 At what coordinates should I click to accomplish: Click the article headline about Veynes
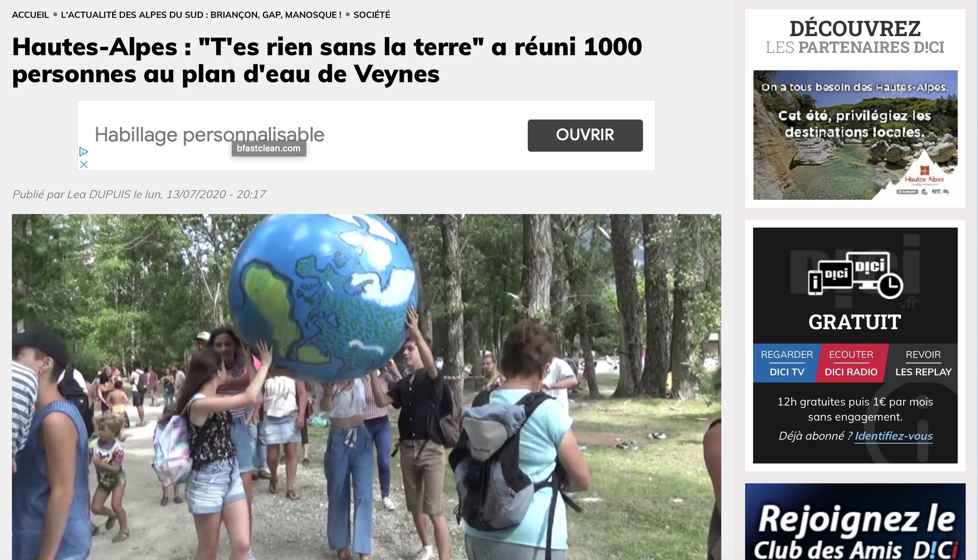(327, 60)
